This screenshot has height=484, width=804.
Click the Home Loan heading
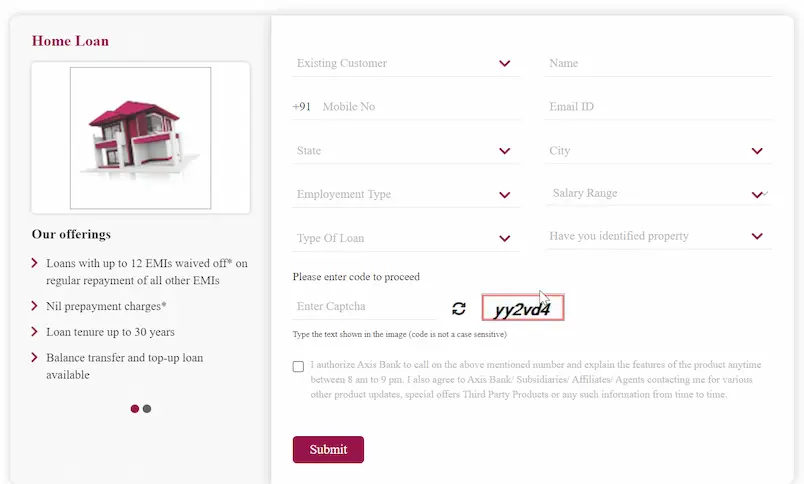pos(70,41)
